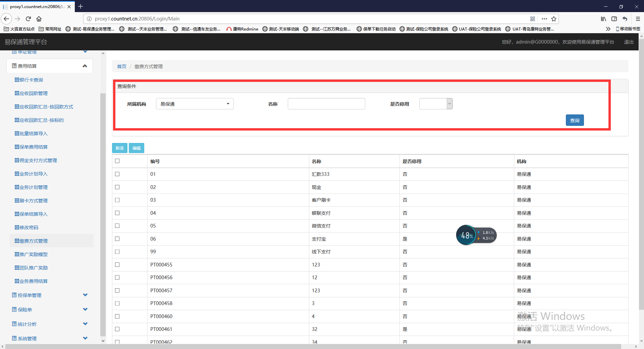Open the 测试-易保通业务管理 bookmark

coord(90,29)
